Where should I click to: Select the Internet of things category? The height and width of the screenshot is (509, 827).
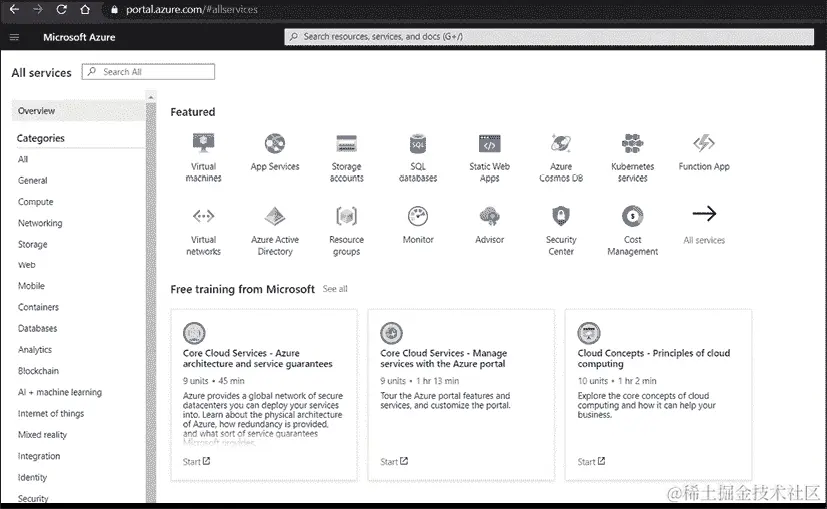point(51,414)
